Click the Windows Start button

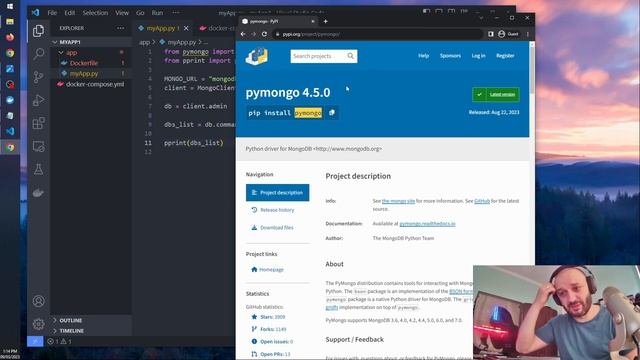point(10,6)
